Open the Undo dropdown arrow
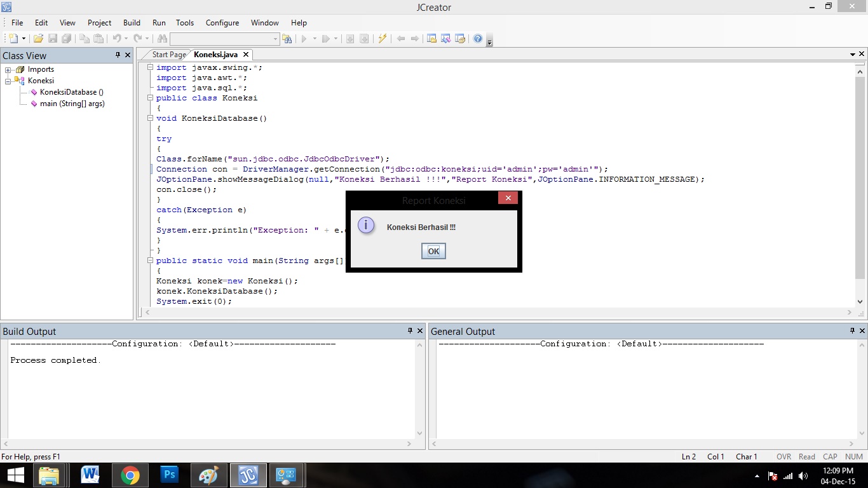 pos(126,39)
